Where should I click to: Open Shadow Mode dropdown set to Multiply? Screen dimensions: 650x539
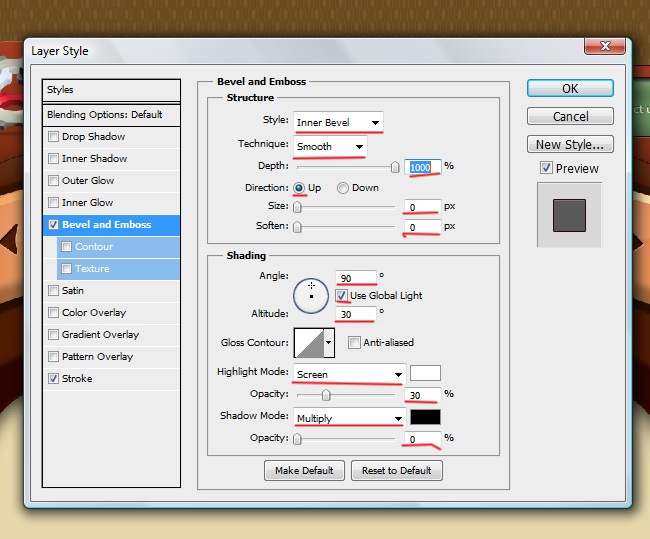coord(348,417)
